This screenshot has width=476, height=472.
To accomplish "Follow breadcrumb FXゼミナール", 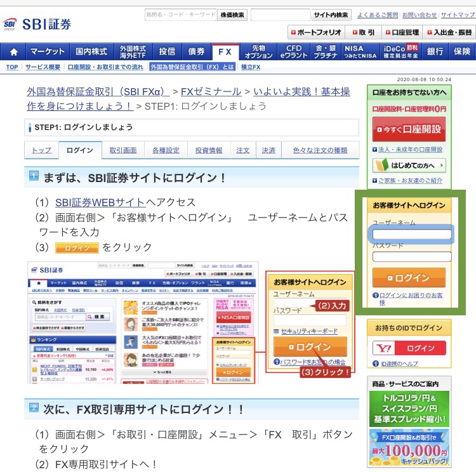I will pyautogui.click(x=211, y=91).
